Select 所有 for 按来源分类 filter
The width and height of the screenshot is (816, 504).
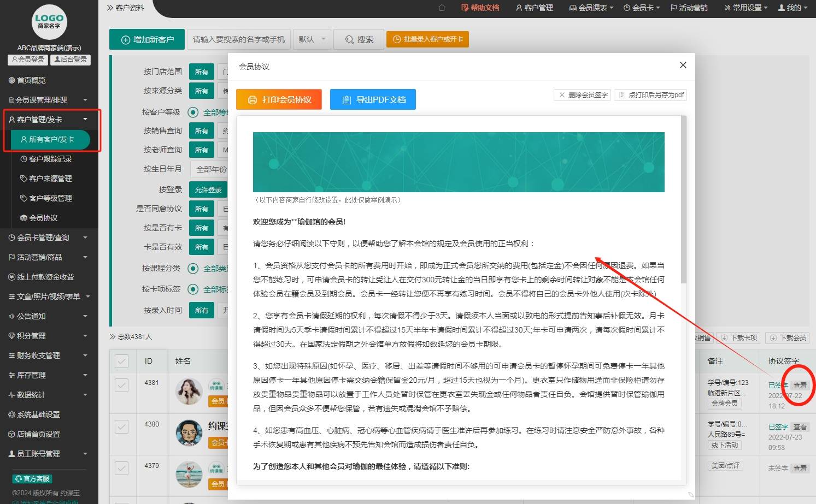[x=201, y=91]
